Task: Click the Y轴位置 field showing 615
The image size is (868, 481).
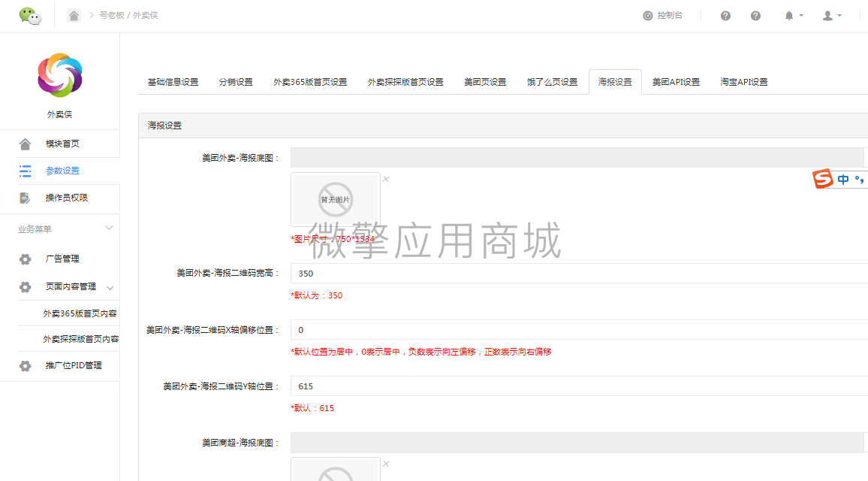Action: pos(579,386)
